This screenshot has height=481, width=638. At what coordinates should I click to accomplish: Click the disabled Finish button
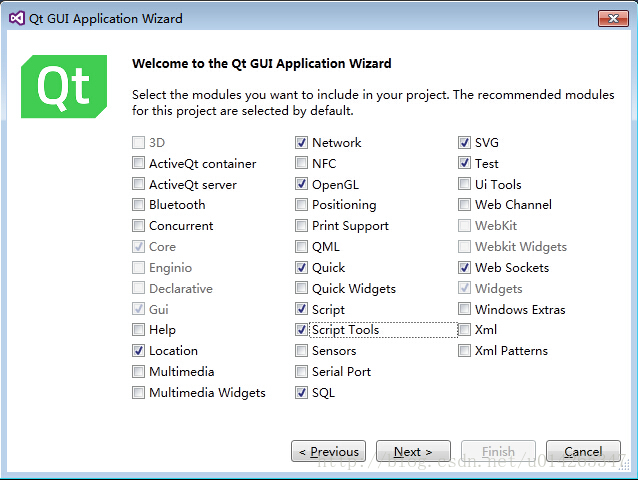point(498,451)
